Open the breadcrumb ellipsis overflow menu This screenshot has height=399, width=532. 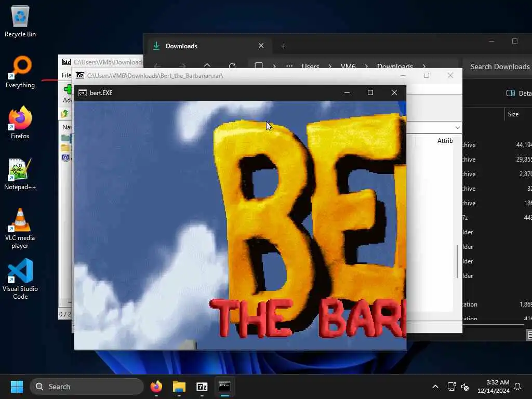pyautogui.click(x=289, y=66)
